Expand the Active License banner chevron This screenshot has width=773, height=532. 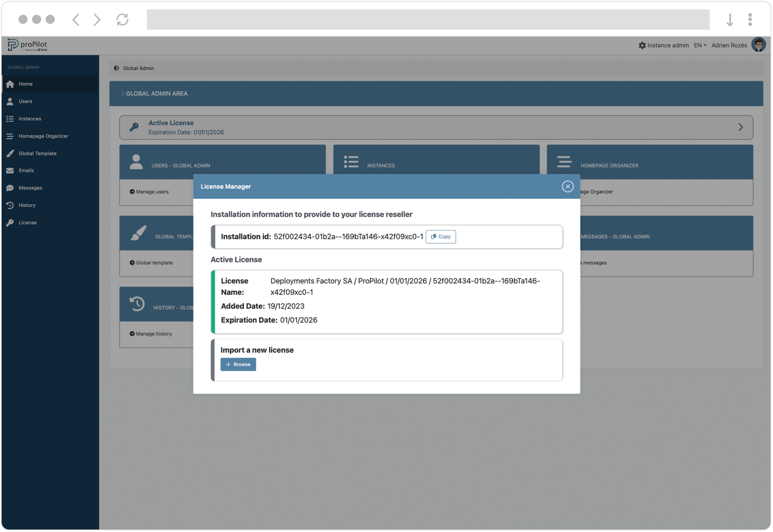(x=740, y=128)
